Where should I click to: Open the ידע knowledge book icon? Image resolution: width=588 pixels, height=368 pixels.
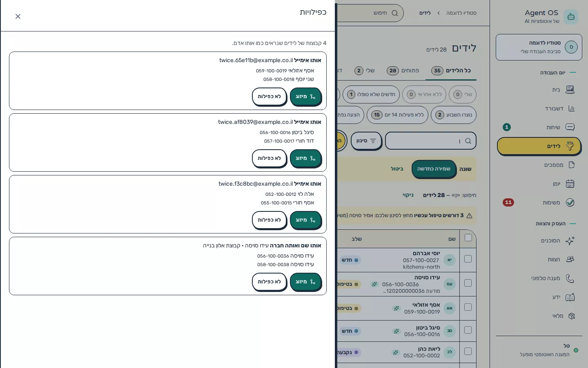570,297
